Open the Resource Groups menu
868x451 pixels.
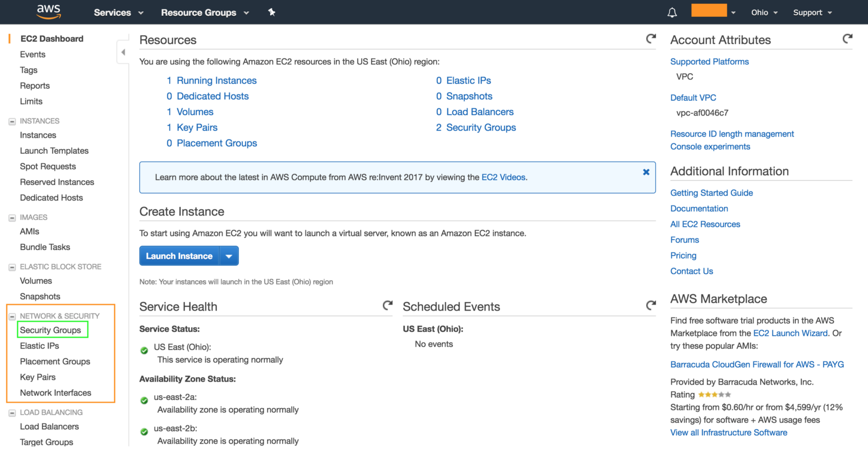205,12
